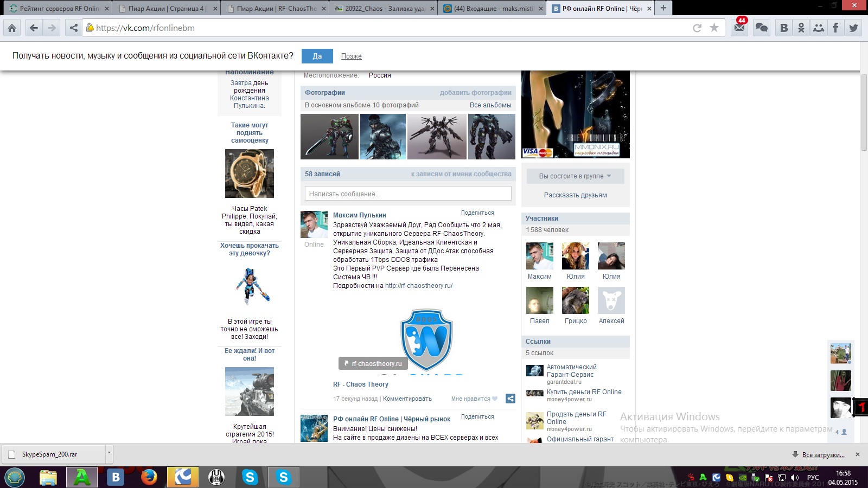Open the album photo of robot with sword
This screenshot has height=488, width=868.
coord(330,136)
